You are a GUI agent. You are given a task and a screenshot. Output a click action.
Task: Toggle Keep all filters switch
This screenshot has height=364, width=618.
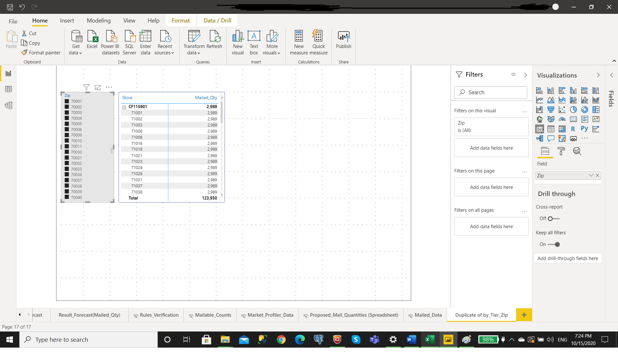(554, 244)
